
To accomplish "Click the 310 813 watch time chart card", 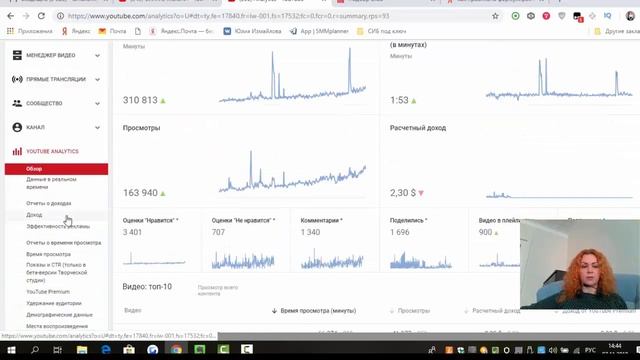I will (246, 78).
